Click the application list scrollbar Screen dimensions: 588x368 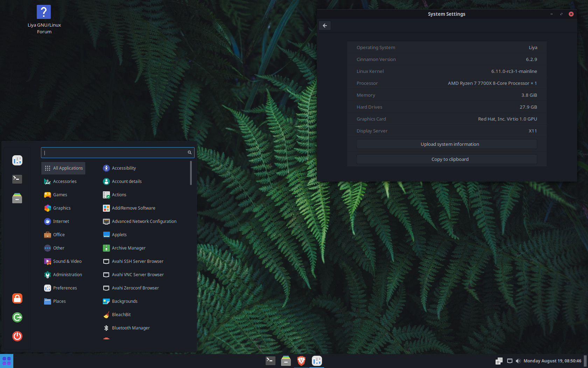pos(191,173)
